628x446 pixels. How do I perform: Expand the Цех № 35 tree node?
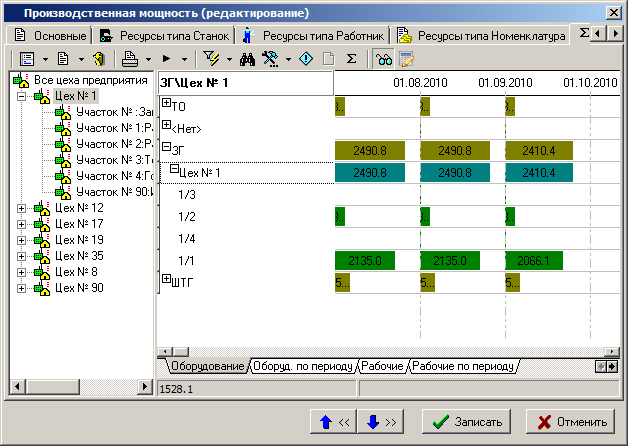(x=22, y=256)
